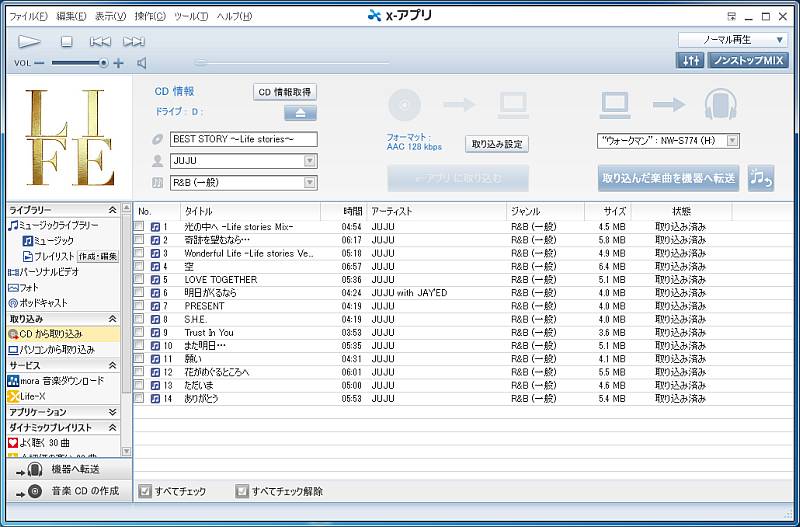The width and height of the screenshot is (800, 527).
Task: Open the ヘルプ menu
Action: click(234, 16)
